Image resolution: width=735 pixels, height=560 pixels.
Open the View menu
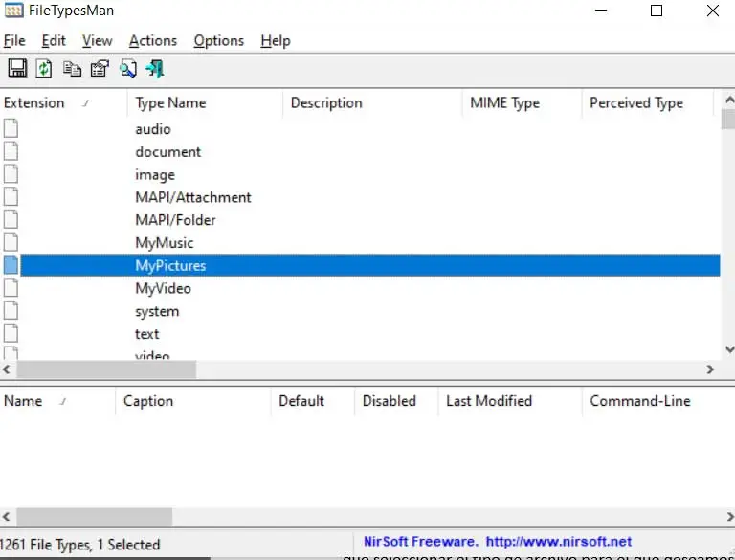point(97,41)
